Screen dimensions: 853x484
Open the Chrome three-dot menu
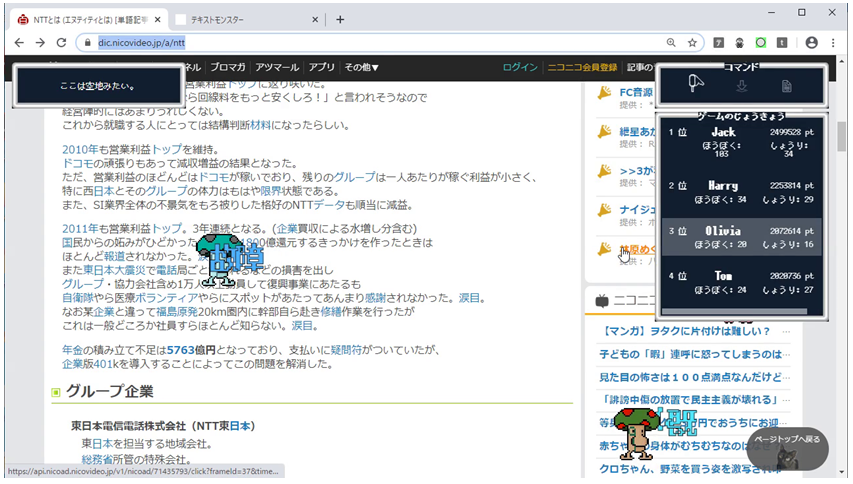[x=833, y=42]
